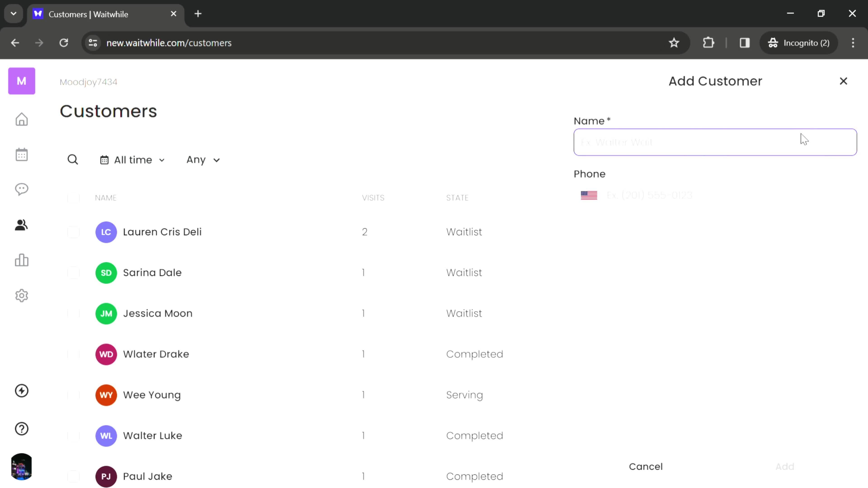Viewport: 868px width, 488px height.
Task: Click the WY avatar for Wee Young
Action: (106, 395)
